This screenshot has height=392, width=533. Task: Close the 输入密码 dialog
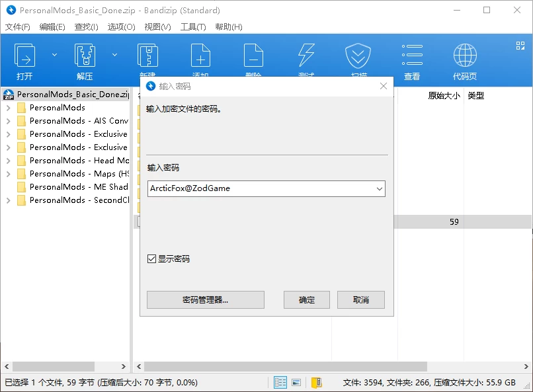click(x=384, y=87)
